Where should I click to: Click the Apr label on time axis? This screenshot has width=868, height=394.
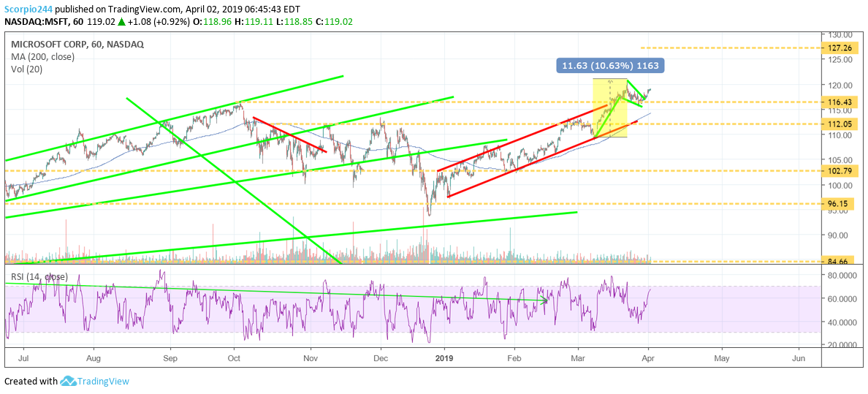pyautogui.click(x=648, y=358)
